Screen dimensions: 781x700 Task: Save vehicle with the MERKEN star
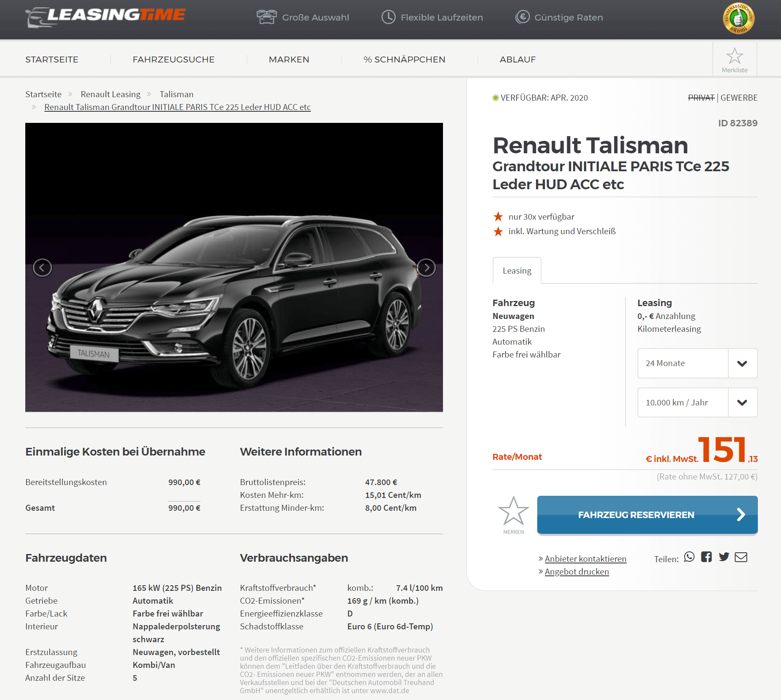(x=513, y=515)
